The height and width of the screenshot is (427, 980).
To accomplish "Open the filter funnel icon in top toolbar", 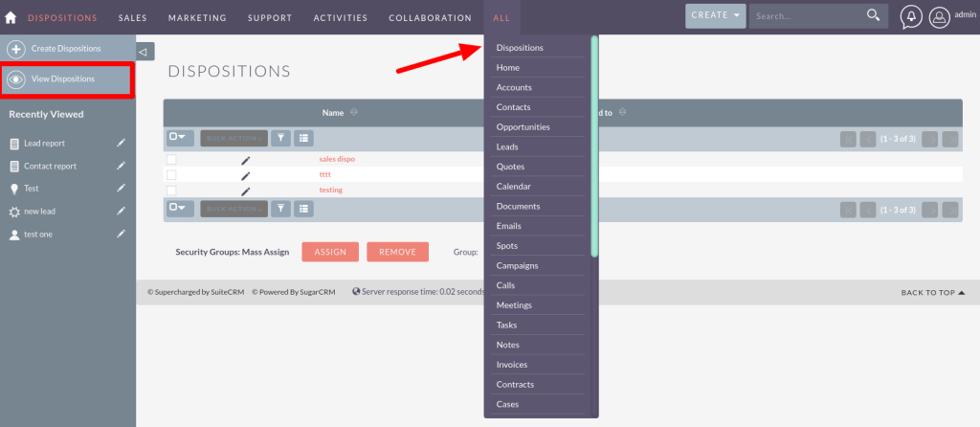I will (x=280, y=138).
